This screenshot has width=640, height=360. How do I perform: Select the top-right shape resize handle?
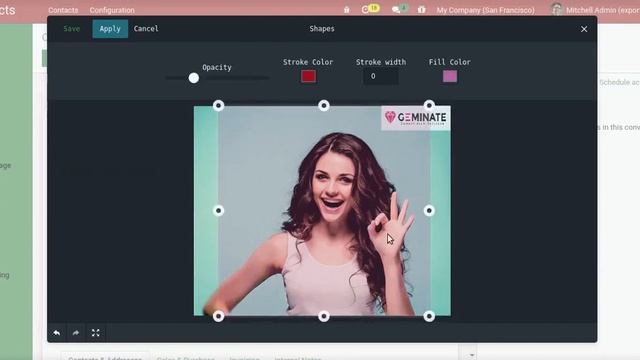tap(429, 106)
